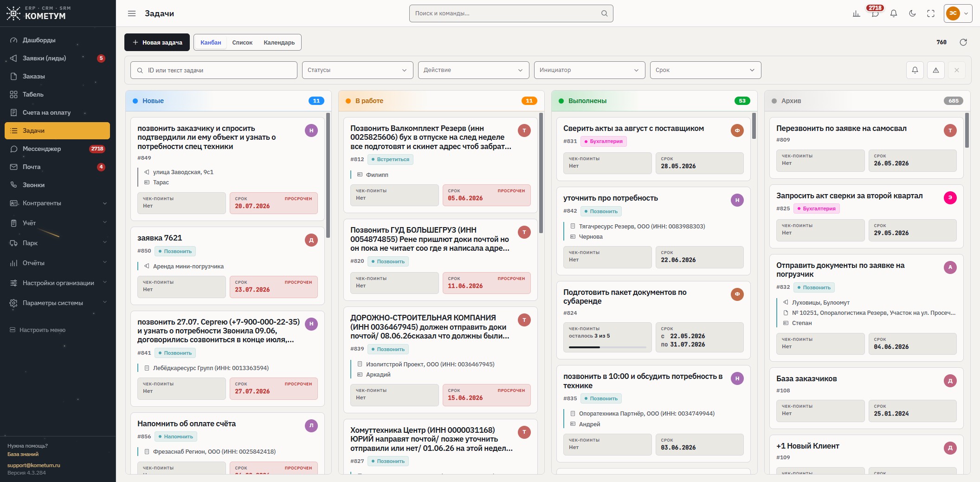Open Заявки (лиды) in the sidebar
Viewport: 980px width, 482px height.
point(57,58)
